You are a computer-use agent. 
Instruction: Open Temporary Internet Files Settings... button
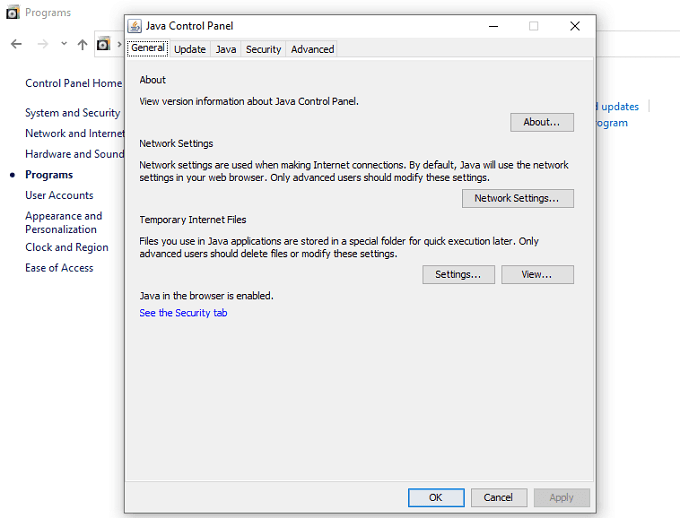[458, 274]
